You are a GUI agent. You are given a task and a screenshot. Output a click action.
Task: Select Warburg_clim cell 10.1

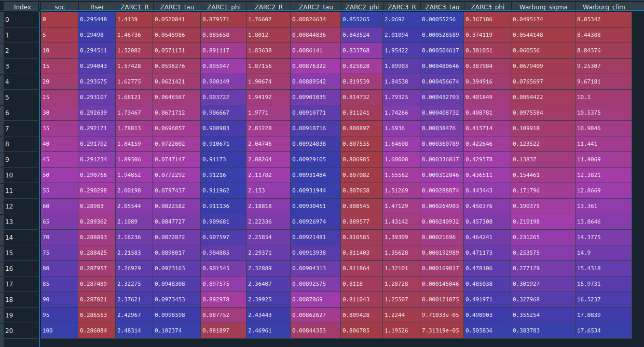pos(604,98)
